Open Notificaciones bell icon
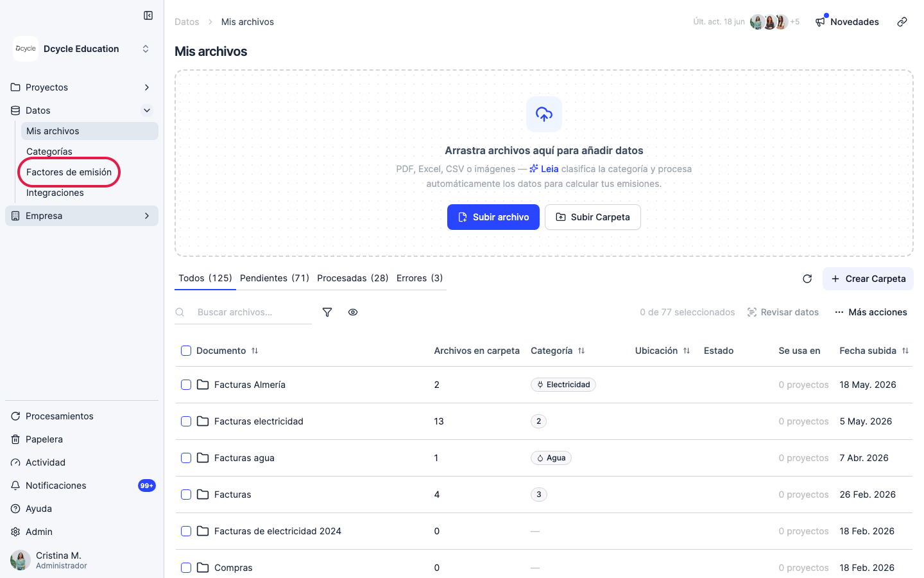 click(15, 486)
